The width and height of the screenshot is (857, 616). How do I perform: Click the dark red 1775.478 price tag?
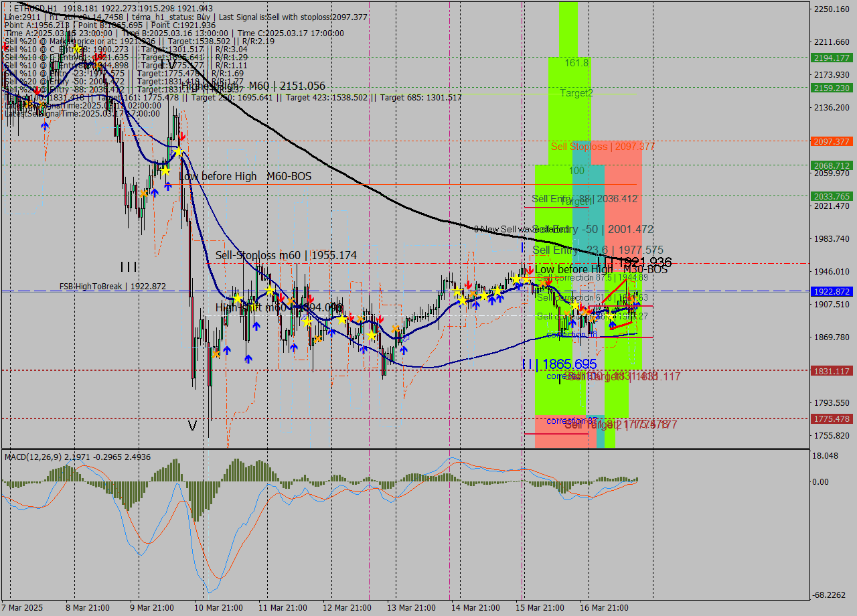click(831, 418)
